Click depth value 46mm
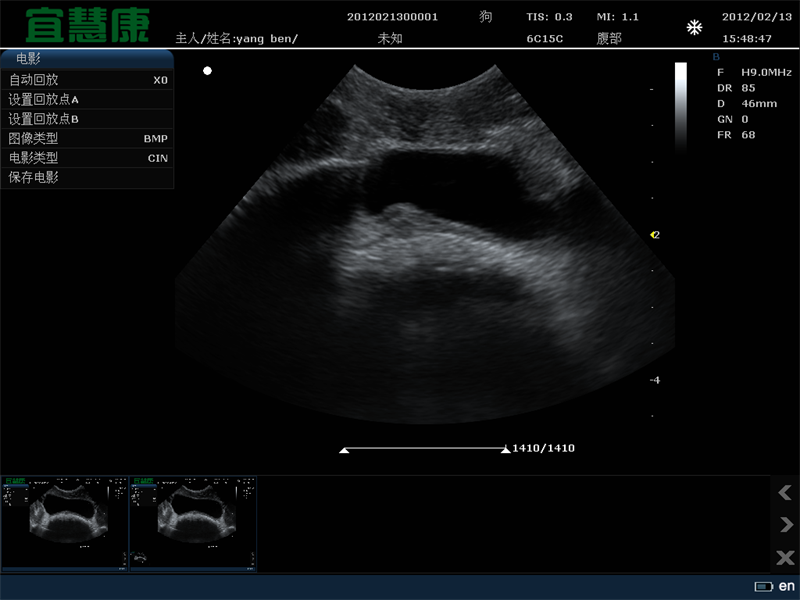800x600 pixels. point(759,104)
